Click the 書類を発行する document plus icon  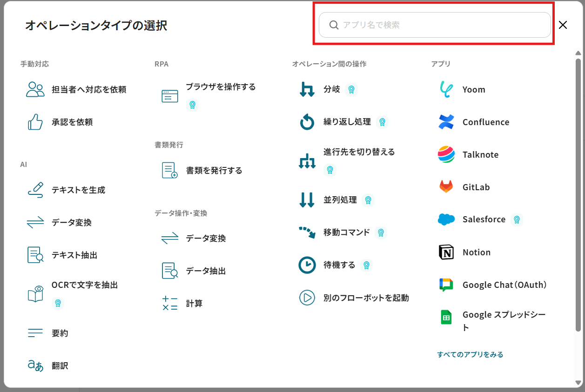170,170
